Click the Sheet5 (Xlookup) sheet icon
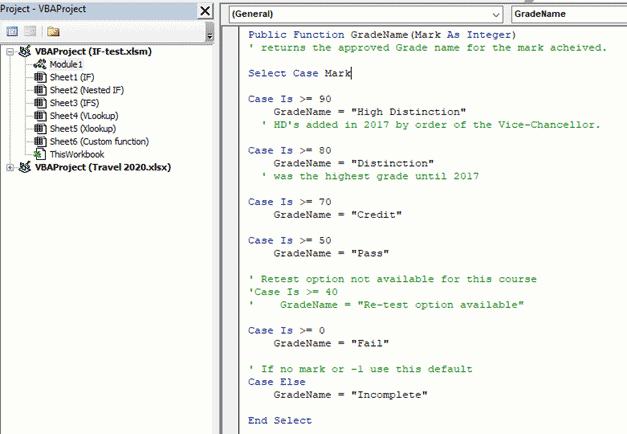Image resolution: width=627 pixels, height=434 pixels. [40, 128]
